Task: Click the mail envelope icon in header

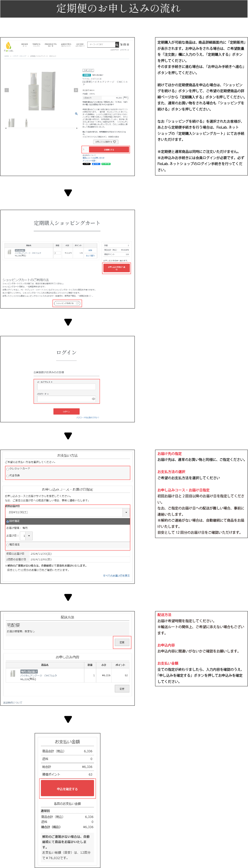Action: [124, 45]
